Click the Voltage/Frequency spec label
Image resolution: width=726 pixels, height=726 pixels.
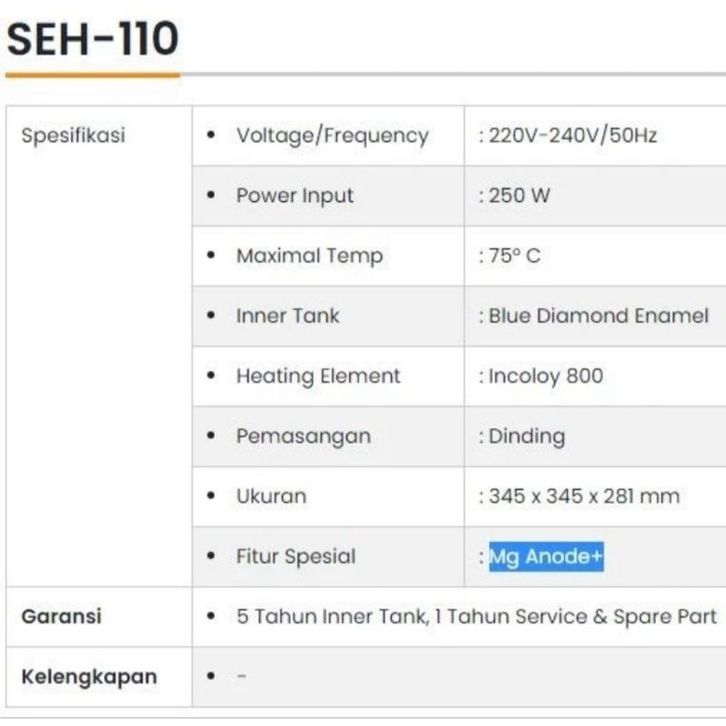coord(332,136)
